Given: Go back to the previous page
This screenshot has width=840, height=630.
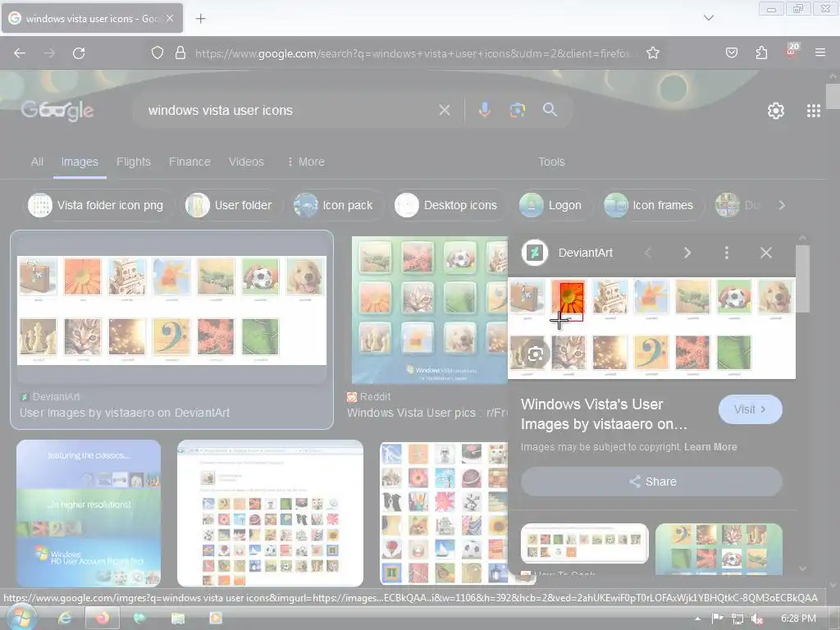Looking at the screenshot, I should 20,53.
